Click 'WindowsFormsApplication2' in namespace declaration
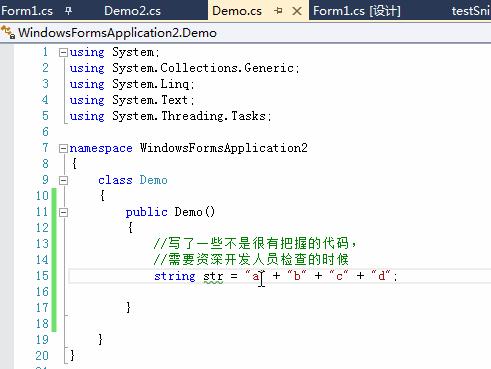This screenshot has height=369, width=491. click(224, 148)
